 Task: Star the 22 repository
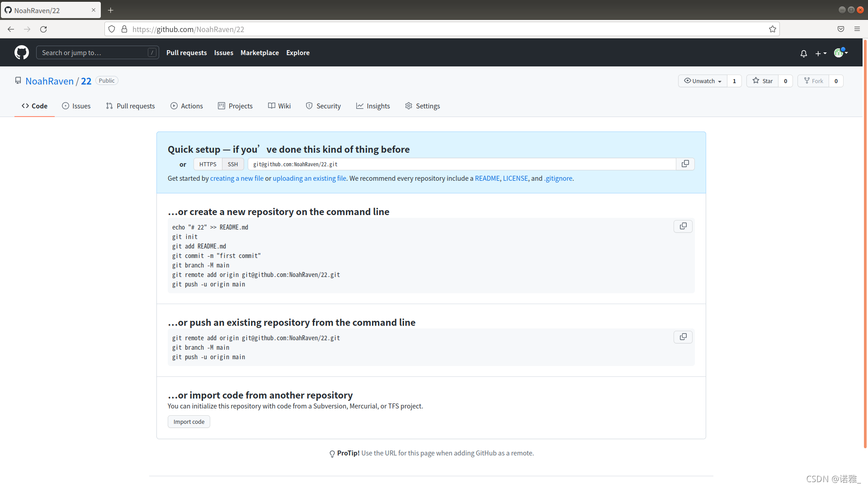click(762, 81)
